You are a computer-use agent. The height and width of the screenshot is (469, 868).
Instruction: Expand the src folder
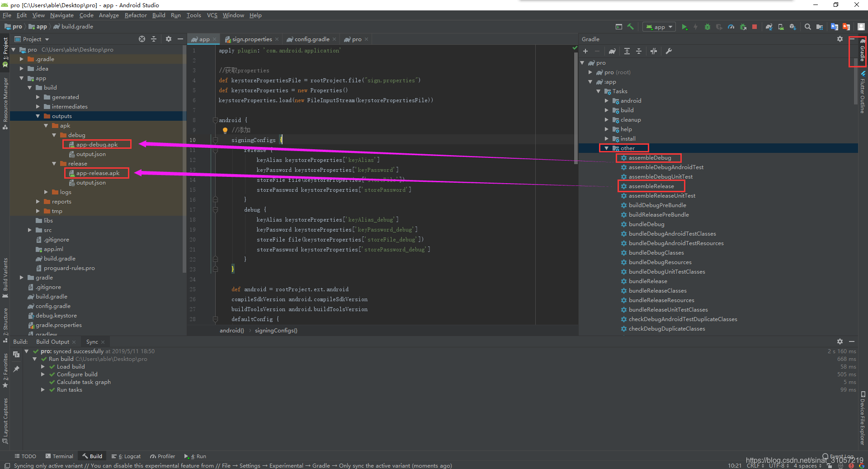(30, 230)
